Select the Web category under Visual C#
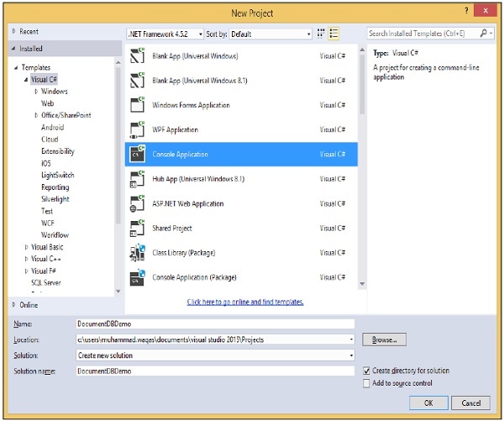 click(x=47, y=103)
